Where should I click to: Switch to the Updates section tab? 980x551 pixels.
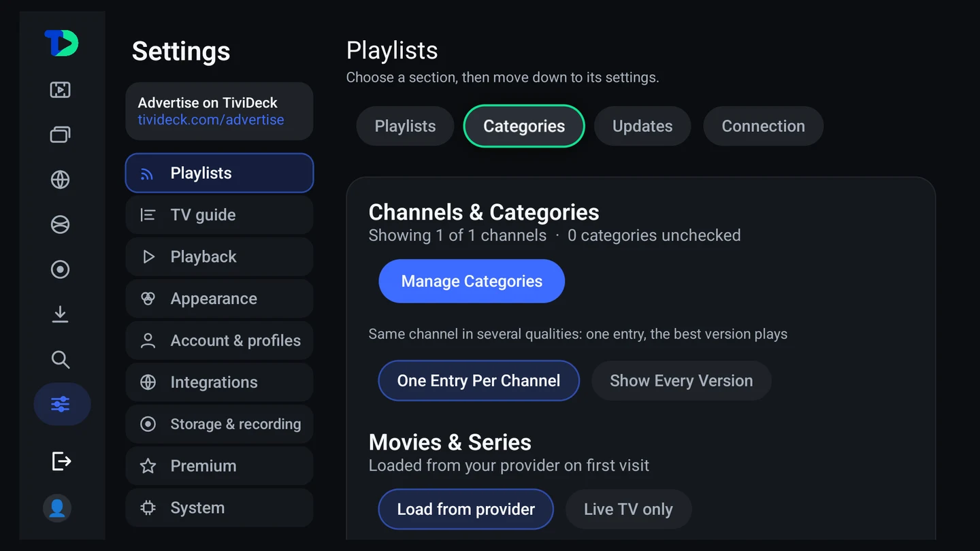tap(642, 126)
